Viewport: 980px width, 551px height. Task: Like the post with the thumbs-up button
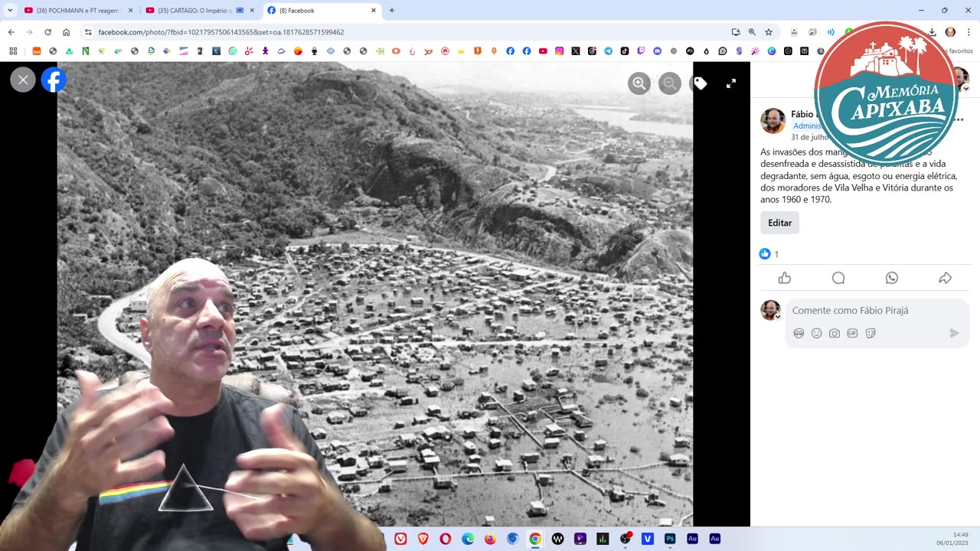click(785, 278)
